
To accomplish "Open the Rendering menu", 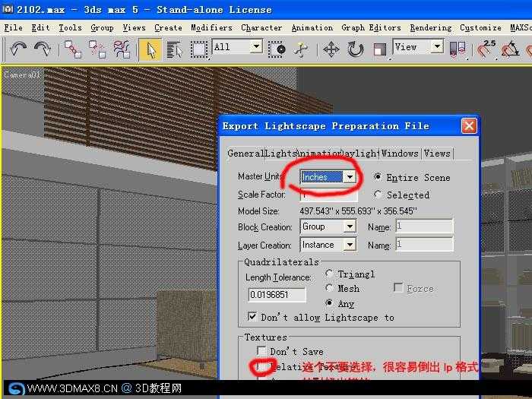I will coord(431,28).
